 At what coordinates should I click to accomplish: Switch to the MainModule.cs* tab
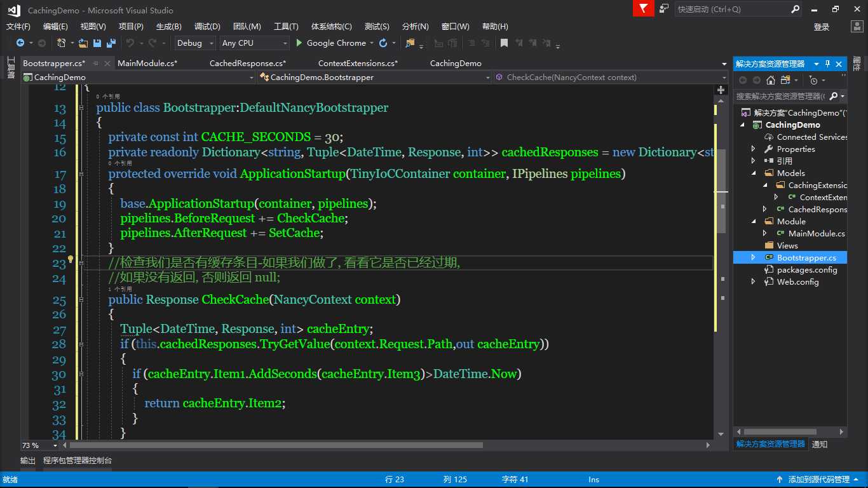[147, 64]
